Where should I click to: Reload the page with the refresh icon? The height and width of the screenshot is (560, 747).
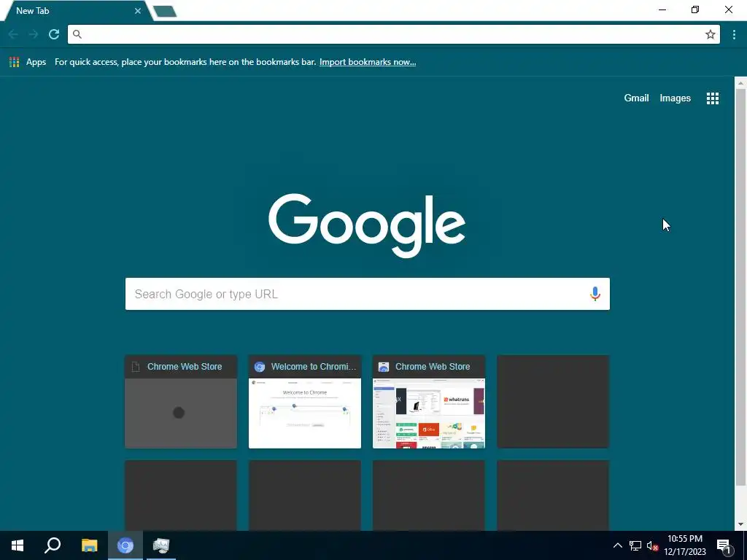[x=54, y=34]
